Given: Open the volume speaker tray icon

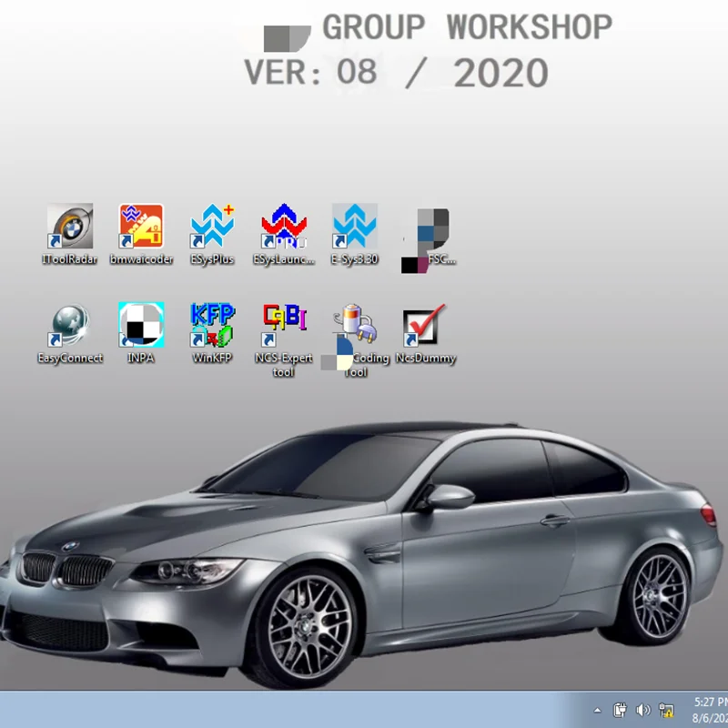Looking at the screenshot, I should coord(643,710).
